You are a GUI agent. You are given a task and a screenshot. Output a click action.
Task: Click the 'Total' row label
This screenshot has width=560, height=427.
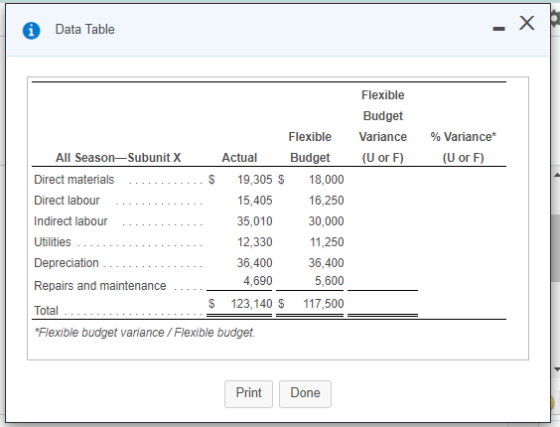[46, 310]
